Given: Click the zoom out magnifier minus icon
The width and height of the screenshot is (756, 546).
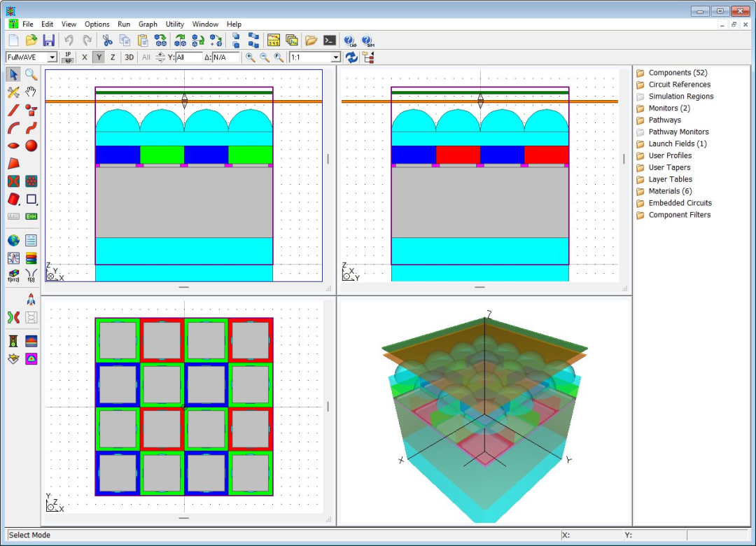Looking at the screenshot, I should (265, 57).
